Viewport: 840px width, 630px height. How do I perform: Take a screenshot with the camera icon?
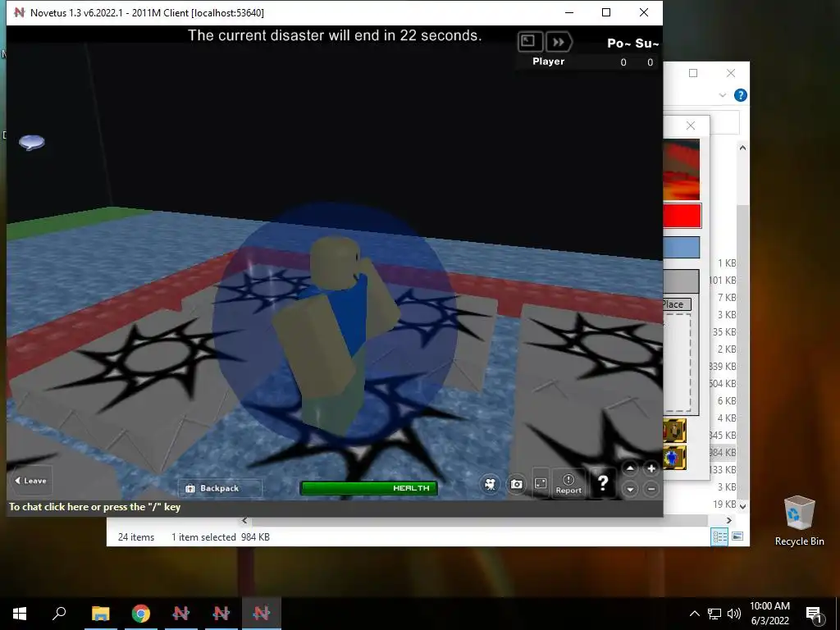point(517,484)
